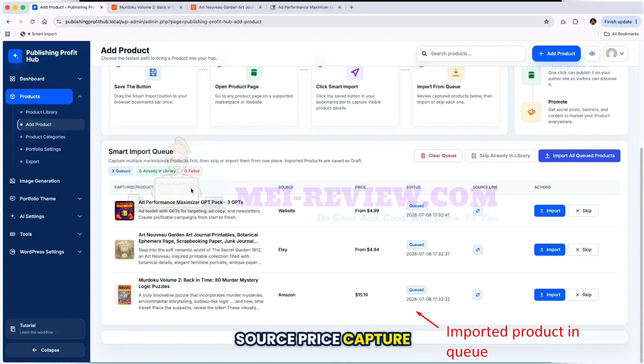This screenshot has width=644, height=364.
Task: Open the Chrome apps grid icon
Action: (x=7, y=34)
